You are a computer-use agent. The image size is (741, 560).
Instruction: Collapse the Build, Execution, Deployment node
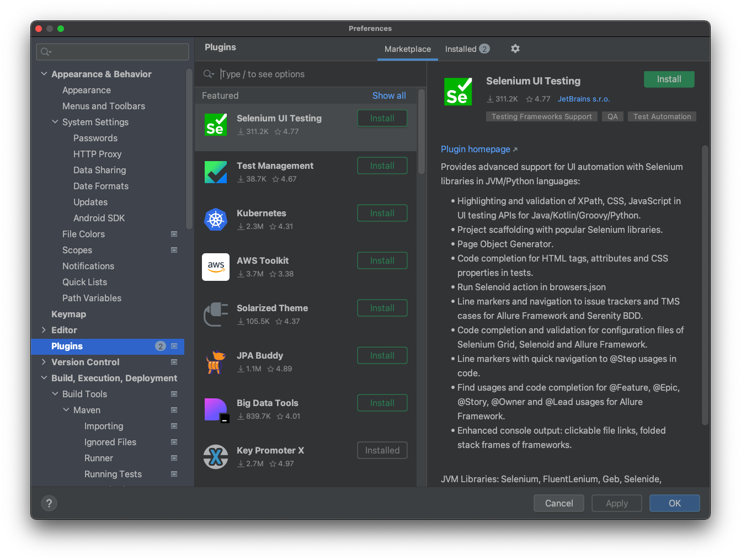coord(44,377)
